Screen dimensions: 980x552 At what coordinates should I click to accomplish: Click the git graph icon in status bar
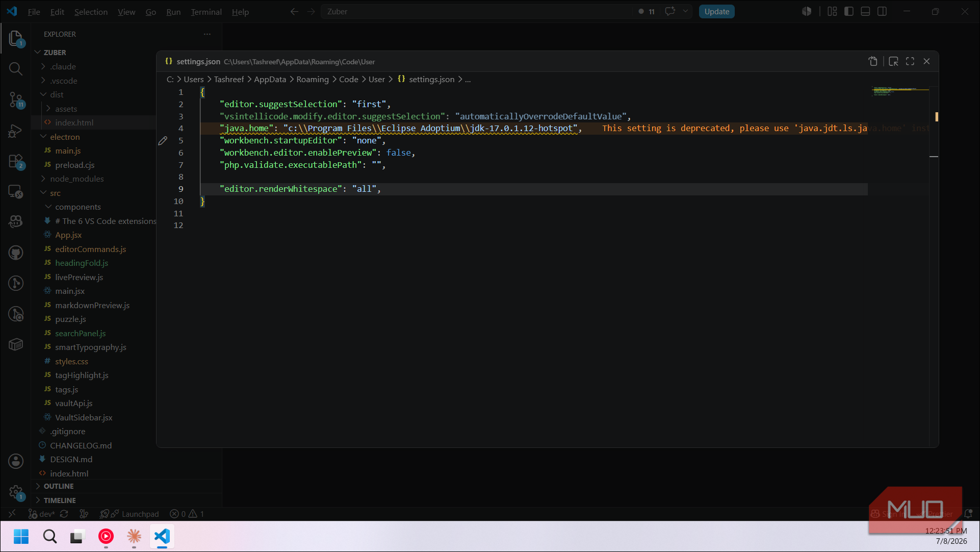[84, 514]
